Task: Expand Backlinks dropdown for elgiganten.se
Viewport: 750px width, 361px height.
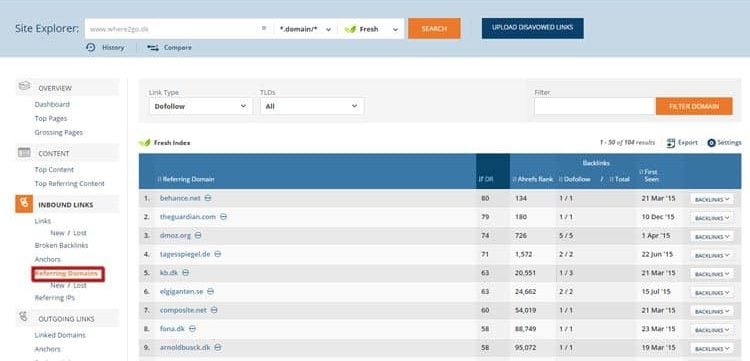Action: pos(712,292)
